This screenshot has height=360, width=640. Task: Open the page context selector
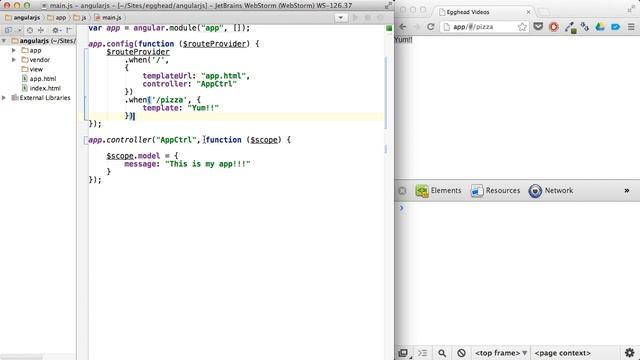pos(562,353)
